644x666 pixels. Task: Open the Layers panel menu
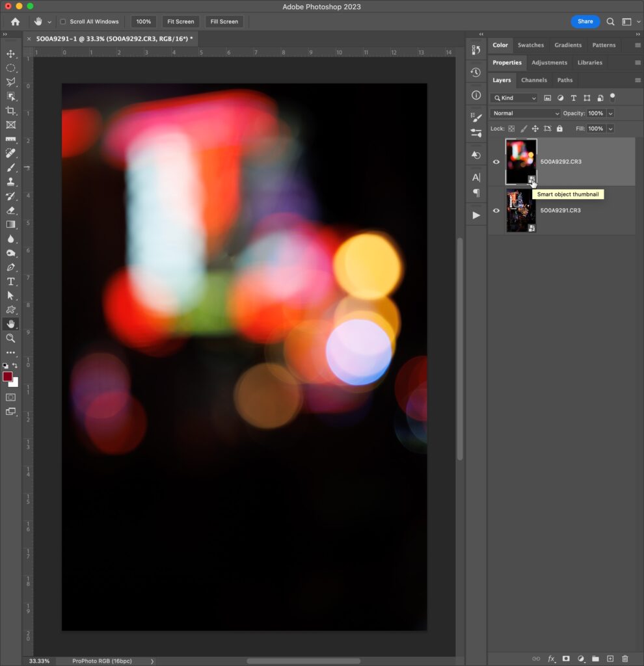[x=637, y=80]
